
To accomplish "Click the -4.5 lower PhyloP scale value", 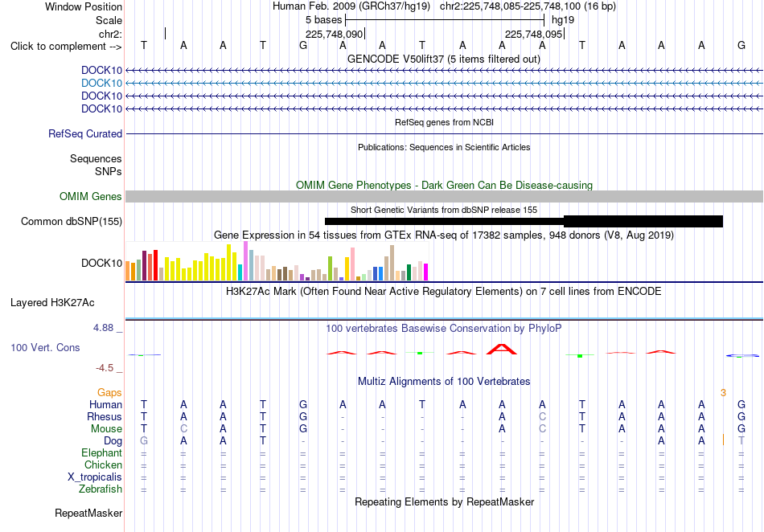I will point(105,368).
